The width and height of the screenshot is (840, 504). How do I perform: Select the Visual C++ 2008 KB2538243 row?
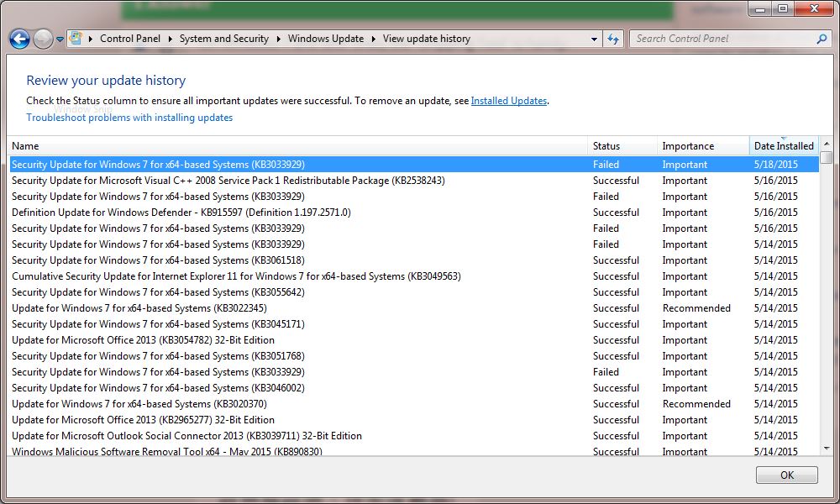413,181
